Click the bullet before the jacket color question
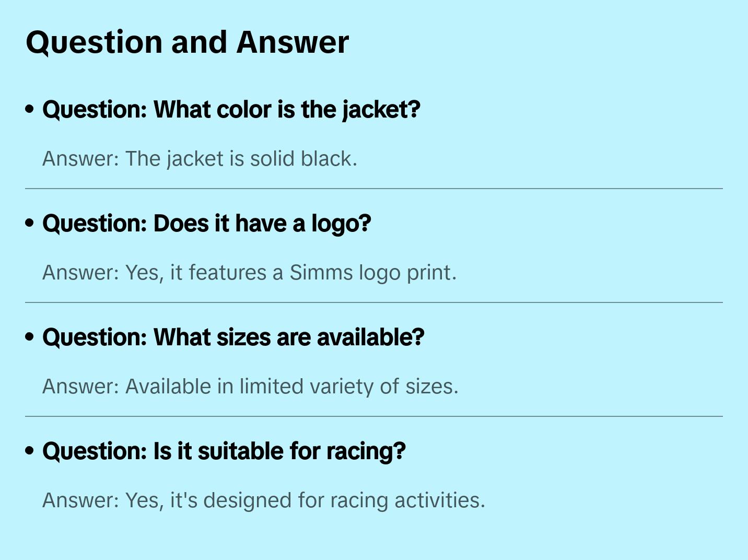The height and width of the screenshot is (560, 748). click(30, 109)
